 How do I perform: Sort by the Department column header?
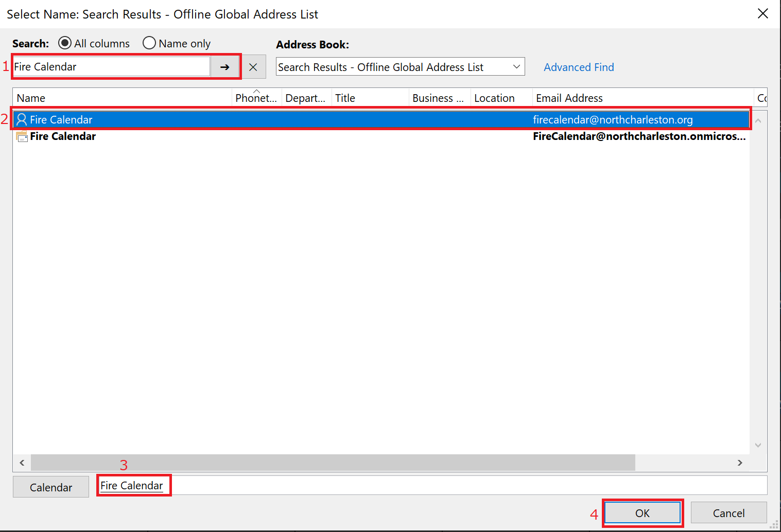[x=306, y=98]
